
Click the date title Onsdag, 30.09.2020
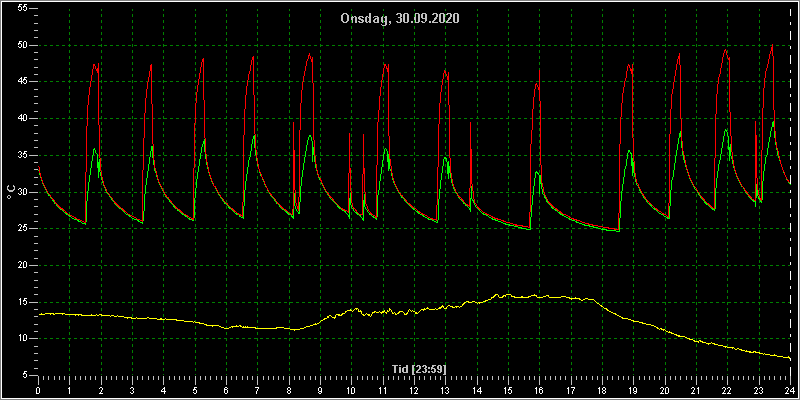pos(400,18)
